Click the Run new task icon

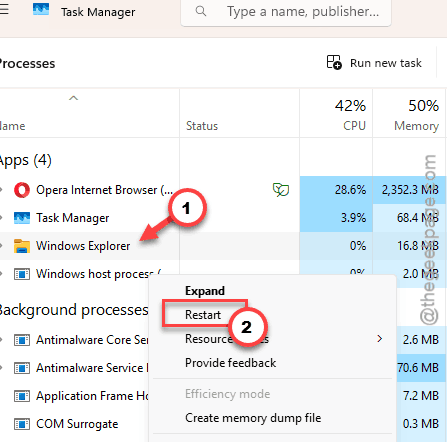[334, 62]
